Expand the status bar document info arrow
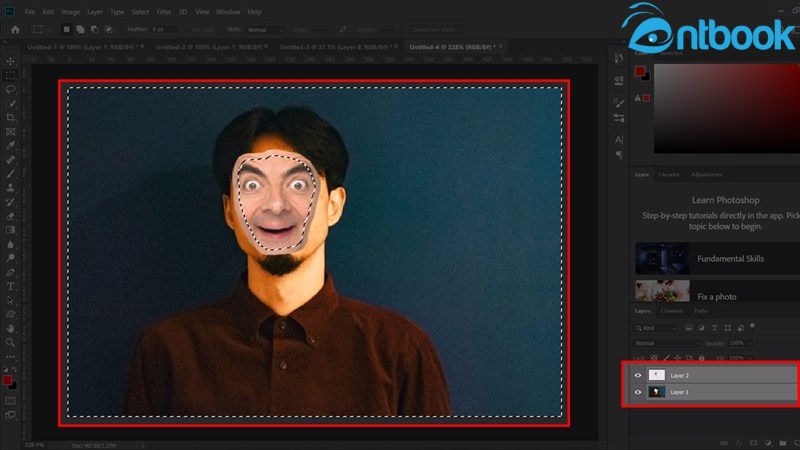The height and width of the screenshot is (450, 800). pyautogui.click(x=142, y=445)
